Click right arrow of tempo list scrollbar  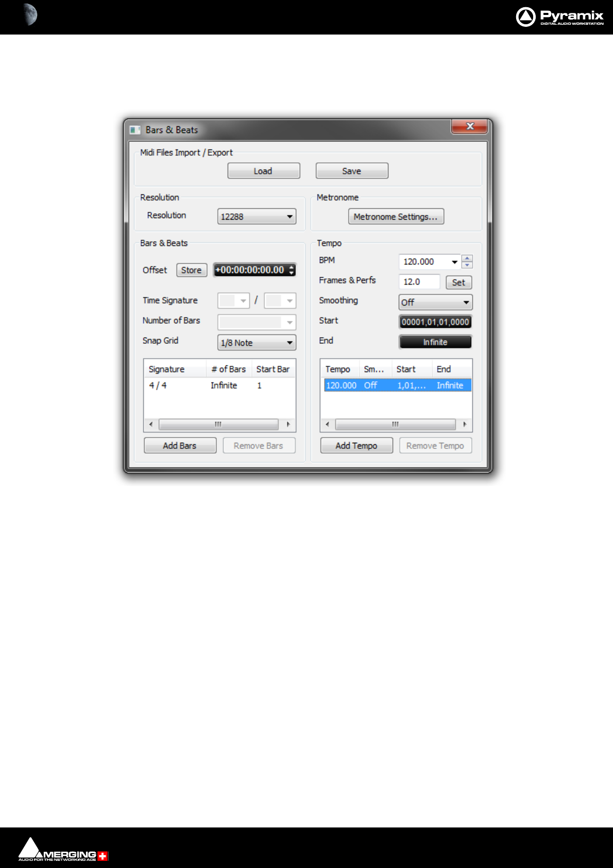click(465, 424)
